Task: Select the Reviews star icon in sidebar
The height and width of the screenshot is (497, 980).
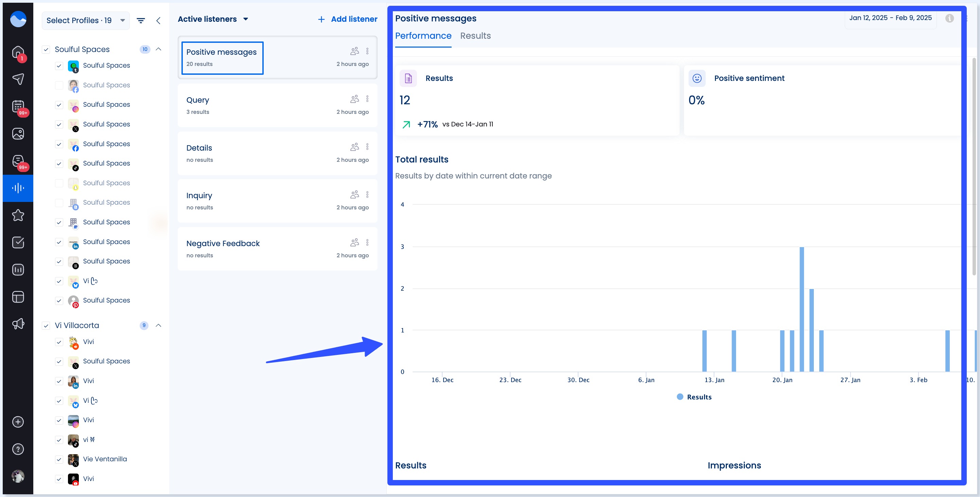Action: (x=18, y=216)
